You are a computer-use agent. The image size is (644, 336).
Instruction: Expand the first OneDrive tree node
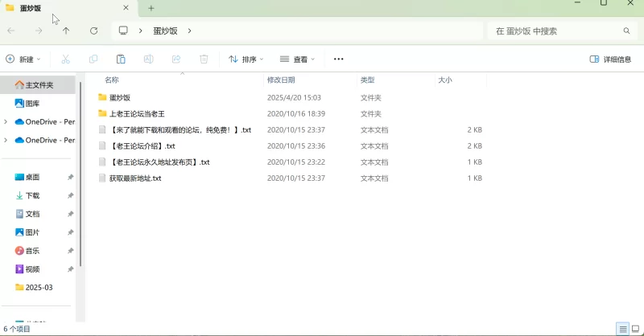coord(6,122)
